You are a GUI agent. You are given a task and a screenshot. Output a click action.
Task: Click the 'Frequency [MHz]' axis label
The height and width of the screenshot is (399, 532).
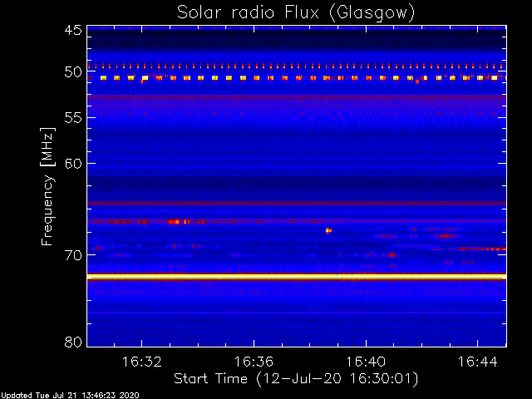(47, 186)
